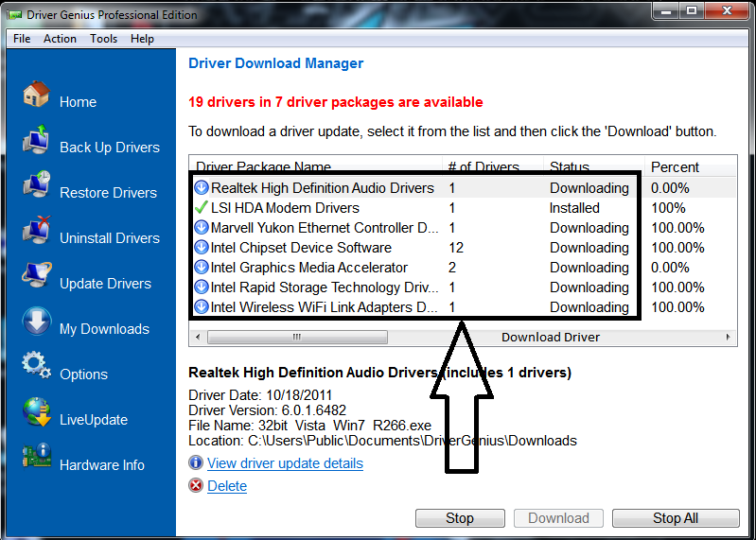Open the File menu
Image resolution: width=756 pixels, height=540 pixels.
tap(22, 39)
